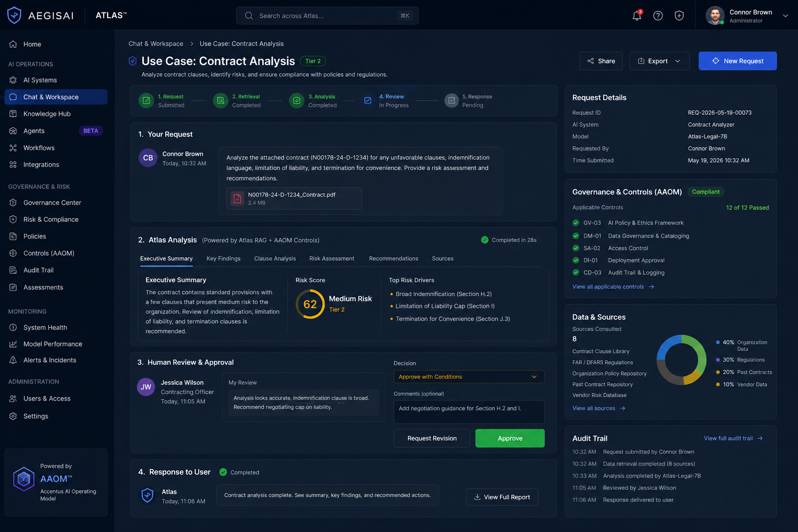This screenshot has height=532, width=798.
Task: Click the AegisAI shield logo
Action: pos(15,15)
